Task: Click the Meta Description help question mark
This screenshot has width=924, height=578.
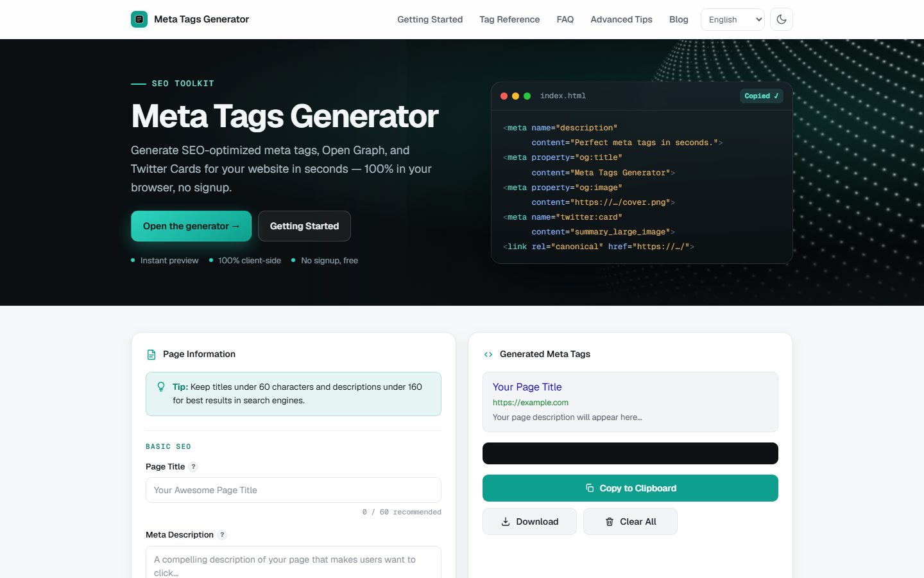Action: [222, 535]
